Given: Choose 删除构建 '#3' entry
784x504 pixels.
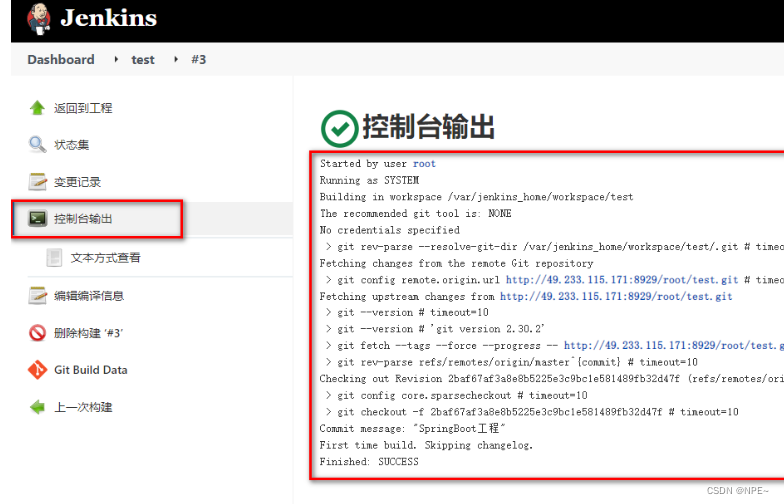Looking at the screenshot, I should 88,333.
